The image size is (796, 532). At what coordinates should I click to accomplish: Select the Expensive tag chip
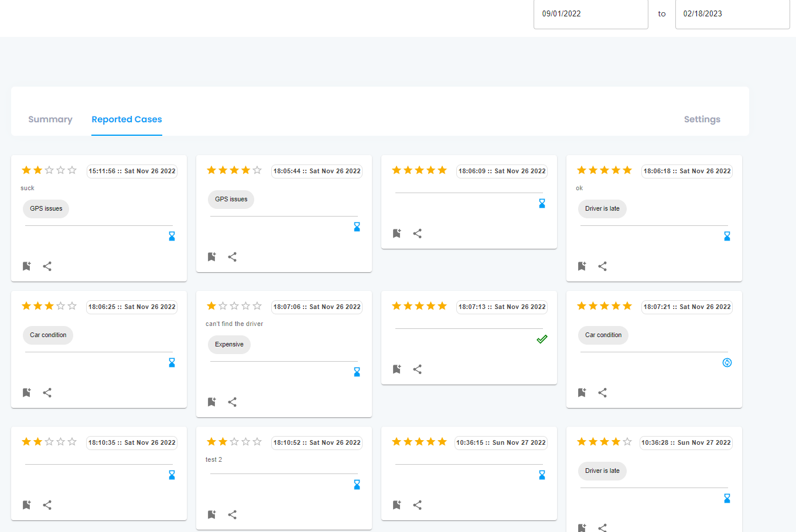(x=229, y=345)
